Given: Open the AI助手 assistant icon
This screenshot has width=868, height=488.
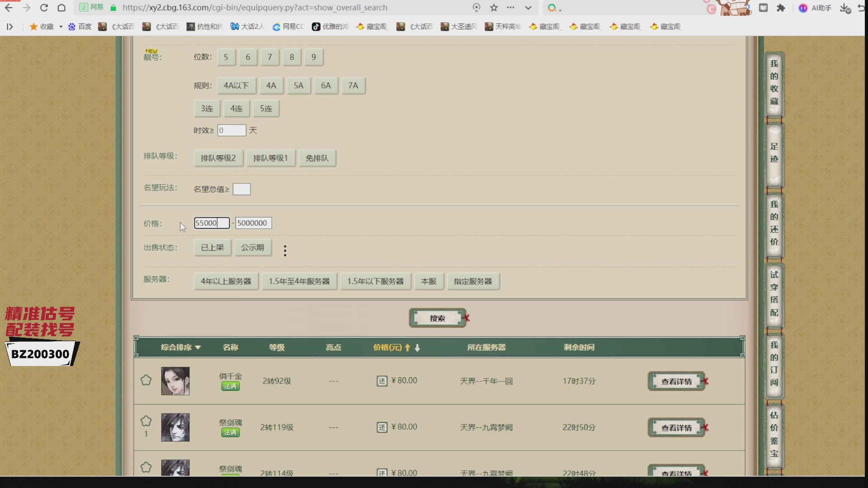Looking at the screenshot, I should (815, 8).
